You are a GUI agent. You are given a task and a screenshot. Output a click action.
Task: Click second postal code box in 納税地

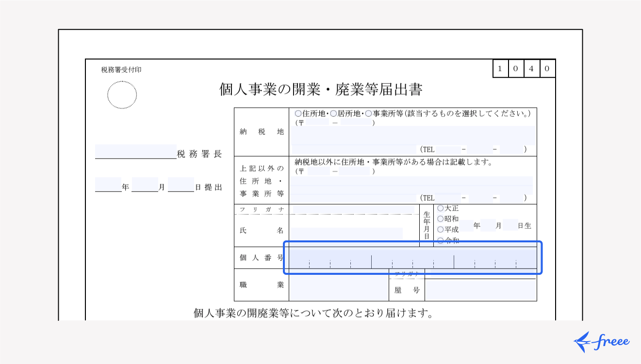tap(356, 123)
